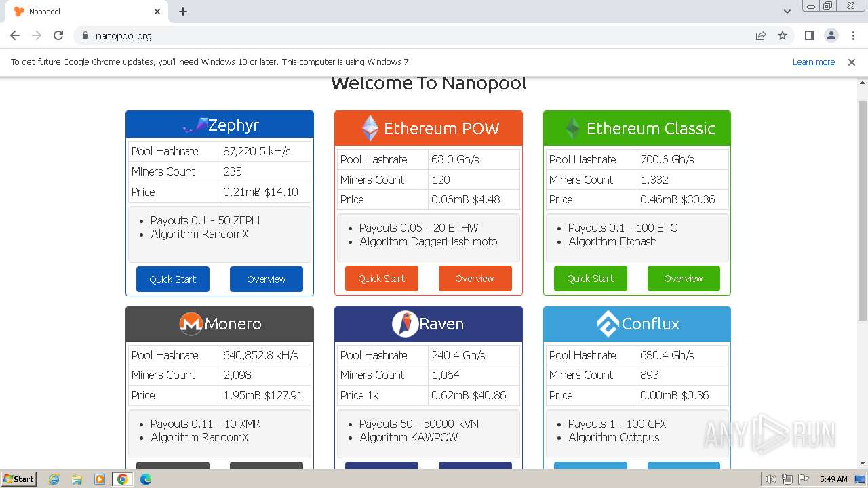868x488 pixels.
Task: Open Zephyr Overview button
Action: click(267, 279)
